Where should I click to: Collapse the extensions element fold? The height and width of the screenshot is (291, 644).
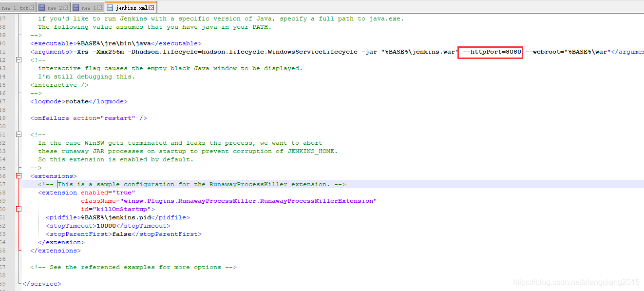19,176
